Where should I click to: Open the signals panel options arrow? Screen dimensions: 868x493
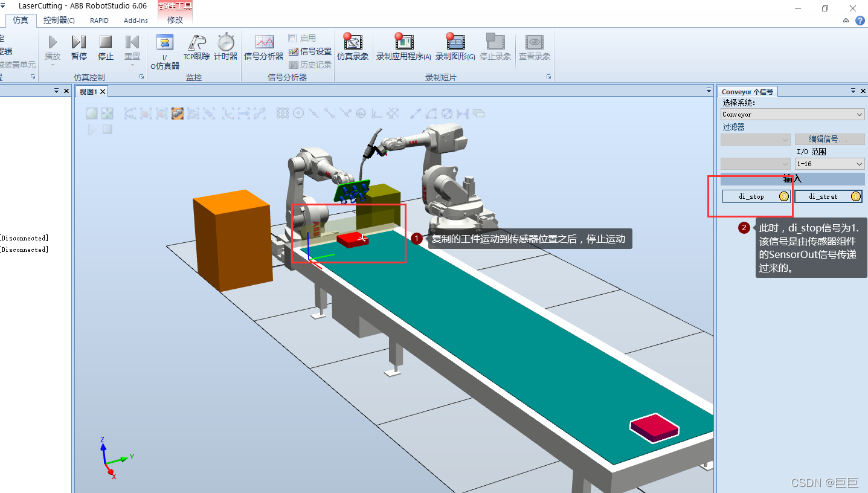coord(853,91)
